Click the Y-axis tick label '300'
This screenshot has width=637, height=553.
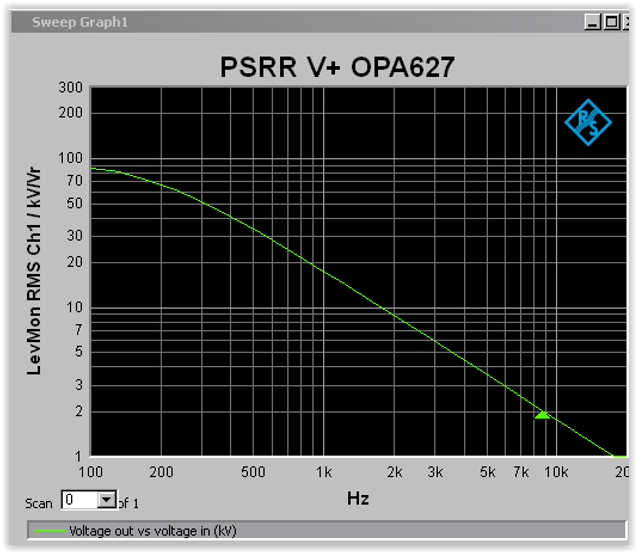coord(70,87)
